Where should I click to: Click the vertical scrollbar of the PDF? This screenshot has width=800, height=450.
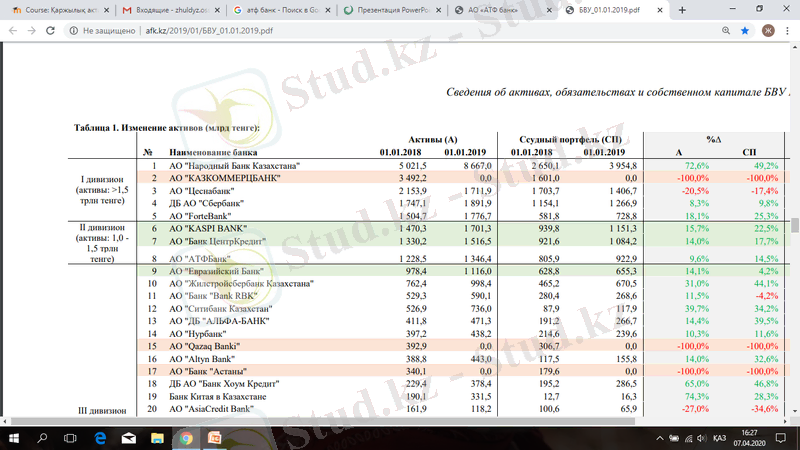794,230
